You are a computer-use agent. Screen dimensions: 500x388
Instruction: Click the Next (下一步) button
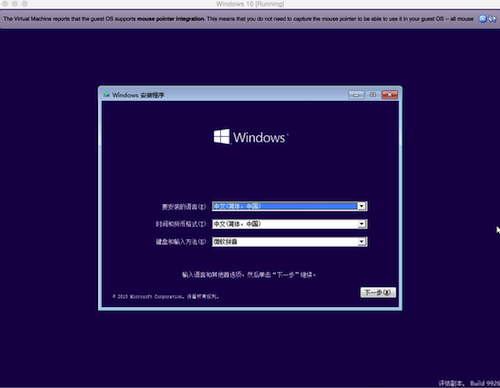(x=378, y=292)
